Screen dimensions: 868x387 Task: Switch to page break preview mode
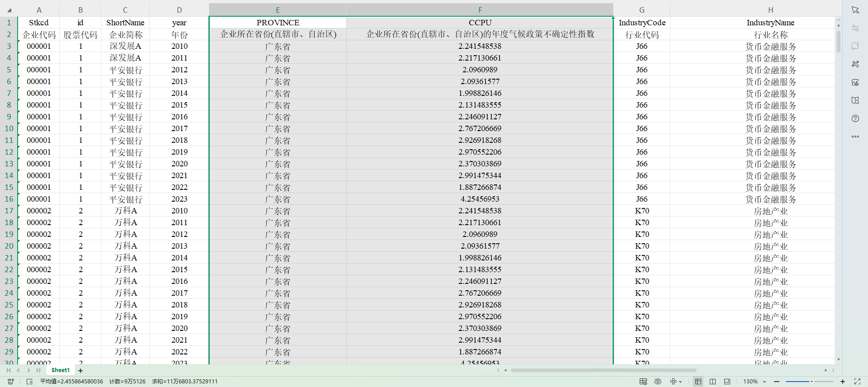[x=712, y=382]
